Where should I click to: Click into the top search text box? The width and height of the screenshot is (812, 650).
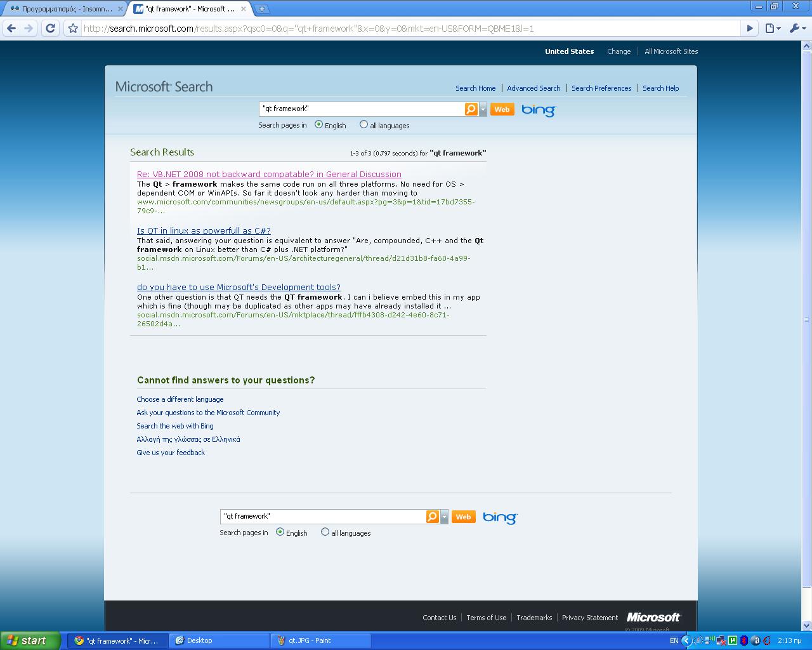point(362,109)
